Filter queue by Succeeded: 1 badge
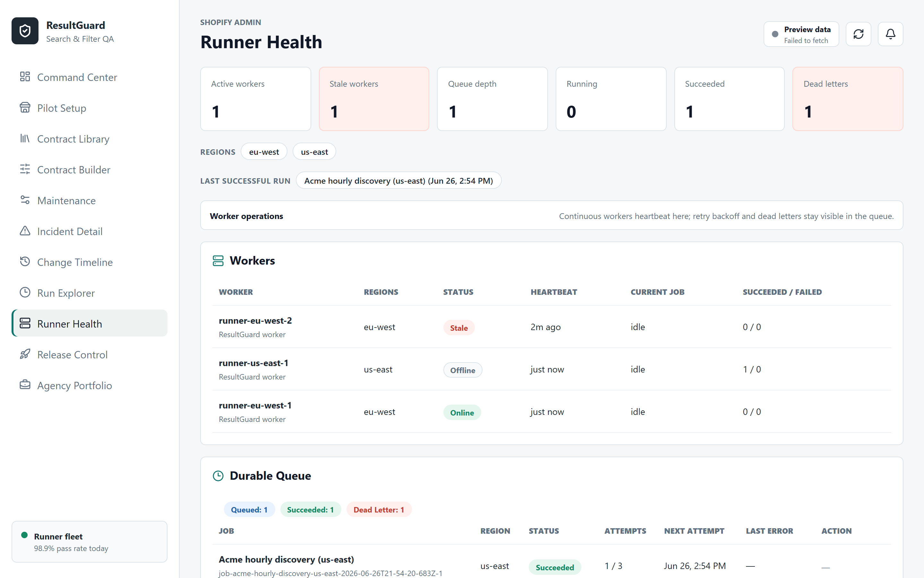The width and height of the screenshot is (924, 578). pos(311,510)
